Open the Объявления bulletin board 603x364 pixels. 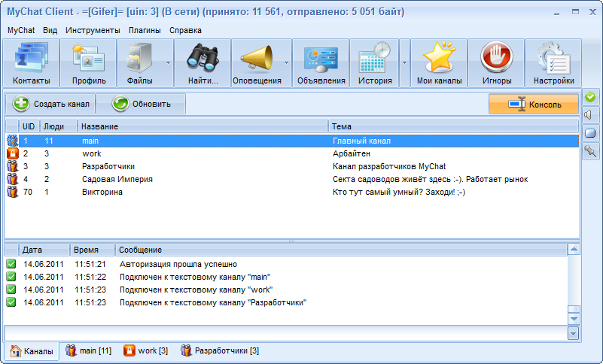[x=321, y=63]
